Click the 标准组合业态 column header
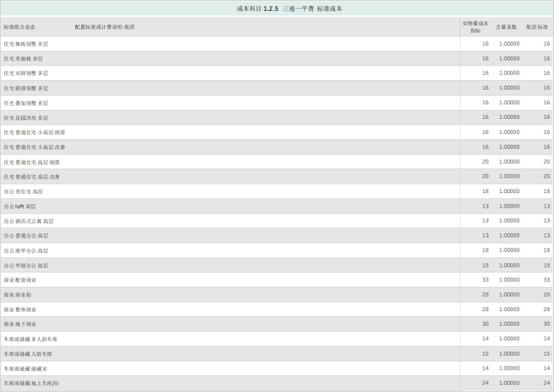The width and height of the screenshot is (554, 392). pyautogui.click(x=20, y=27)
